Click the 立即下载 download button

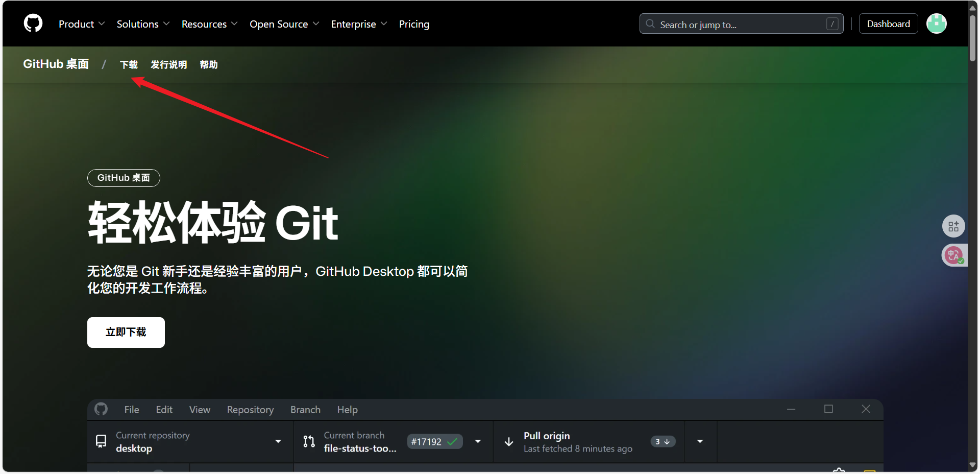[x=126, y=332]
